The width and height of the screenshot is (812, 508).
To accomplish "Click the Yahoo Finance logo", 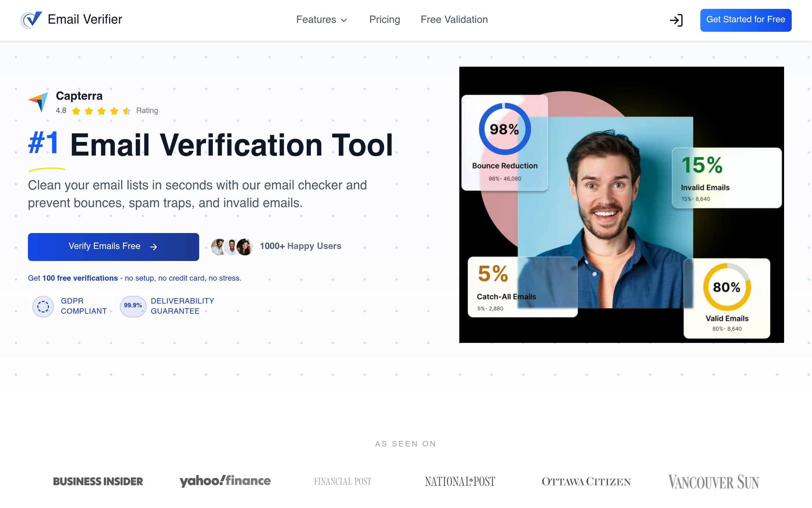I will click(225, 481).
